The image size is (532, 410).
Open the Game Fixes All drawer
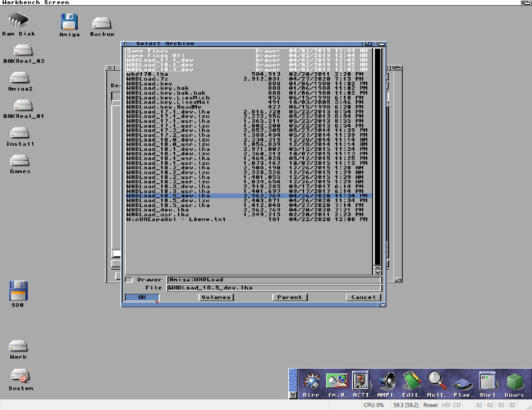click(248, 56)
